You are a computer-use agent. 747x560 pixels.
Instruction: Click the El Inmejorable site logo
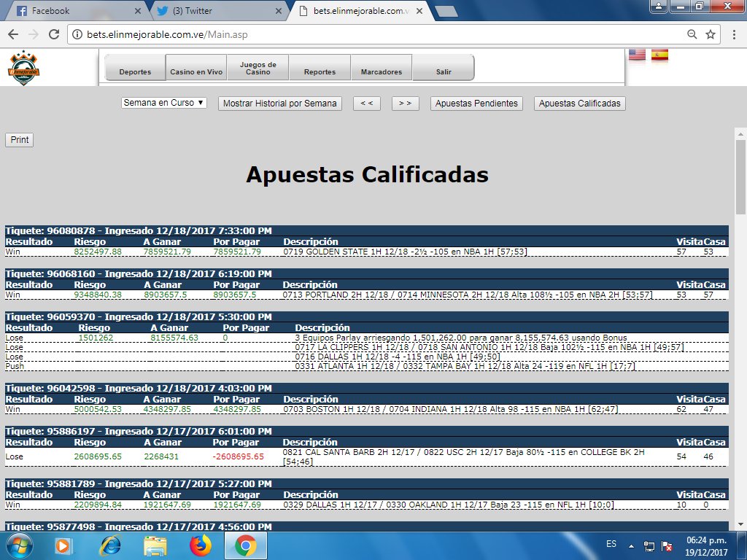tap(23, 68)
